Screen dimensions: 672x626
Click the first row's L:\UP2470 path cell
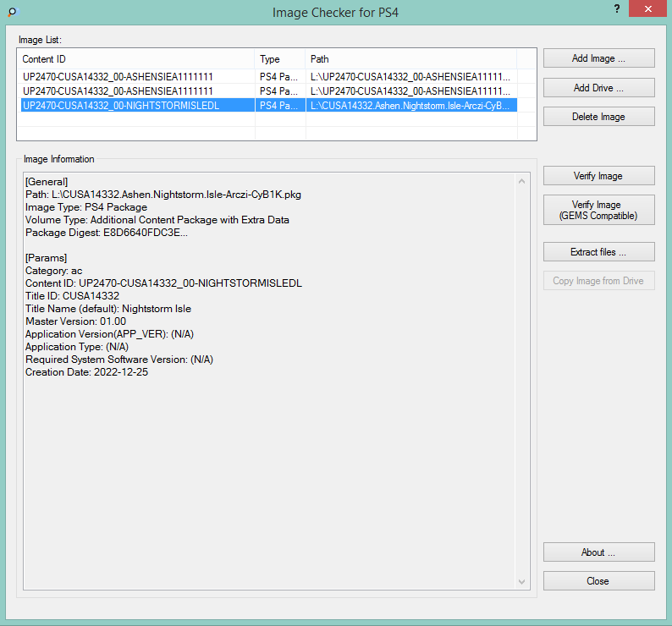point(410,77)
